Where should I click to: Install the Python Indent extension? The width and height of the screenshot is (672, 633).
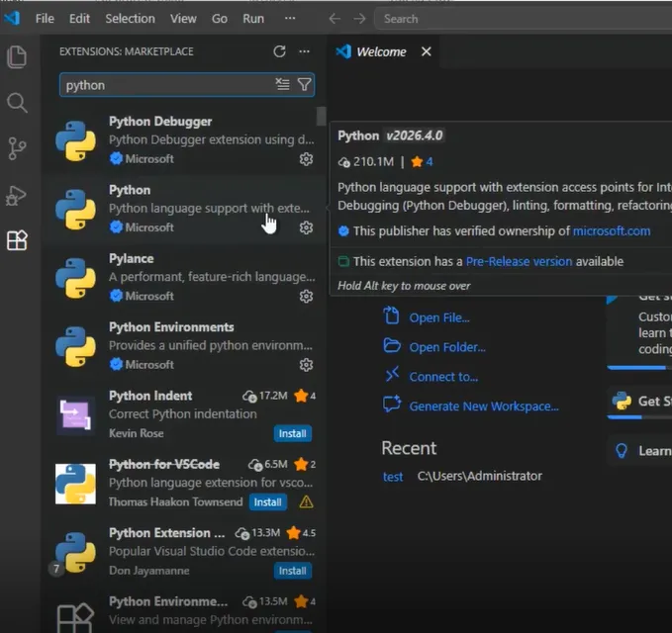coord(293,433)
